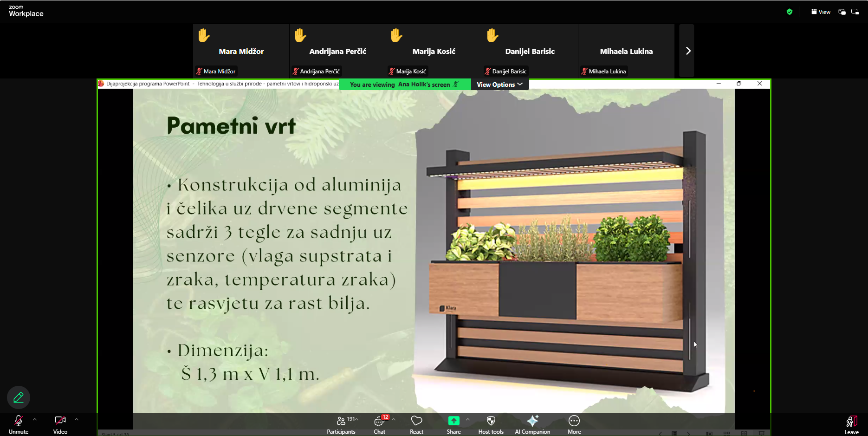Open the React emoji menu
The width and height of the screenshot is (868, 436).
pos(416,423)
